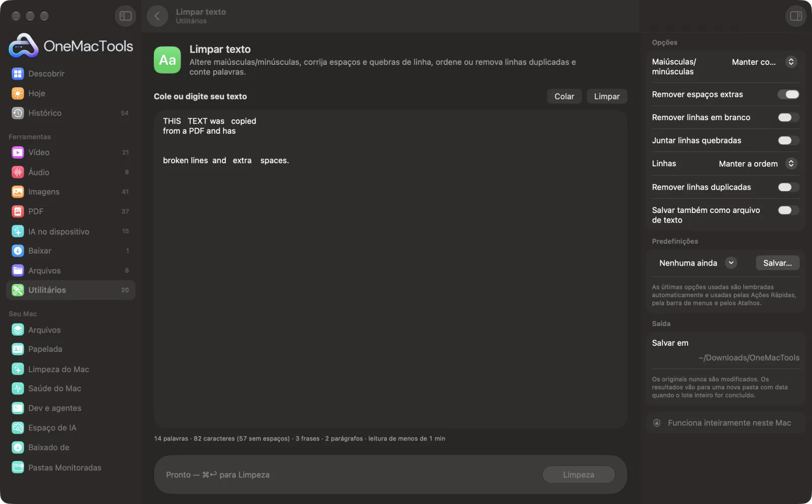
Task: Expand the Nenhuma ainda presets dropdown
Action: point(698,263)
